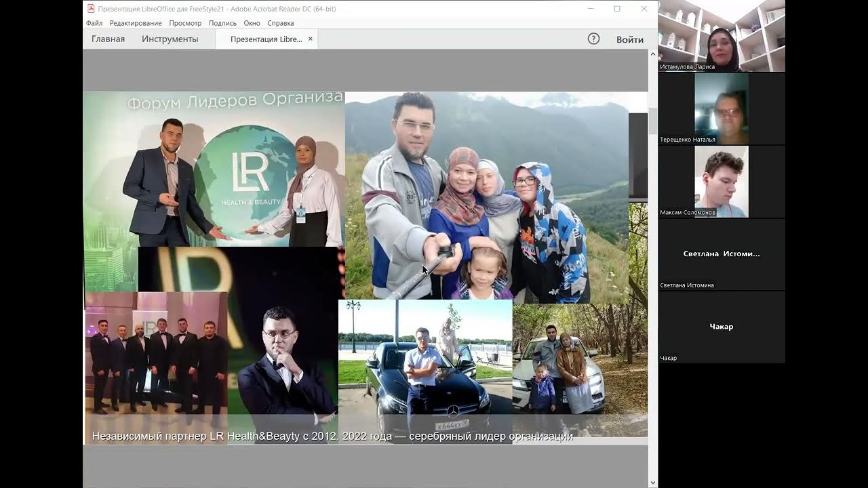Switch to the Инструменты tab
This screenshot has height=488, width=868.
(170, 39)
